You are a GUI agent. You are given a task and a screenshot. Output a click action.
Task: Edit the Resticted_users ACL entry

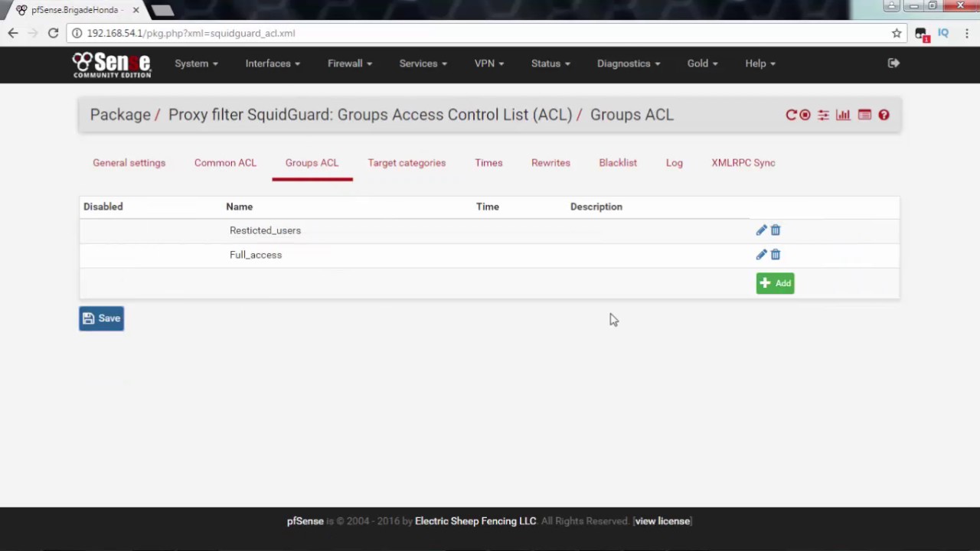click(x=761, y=230)
